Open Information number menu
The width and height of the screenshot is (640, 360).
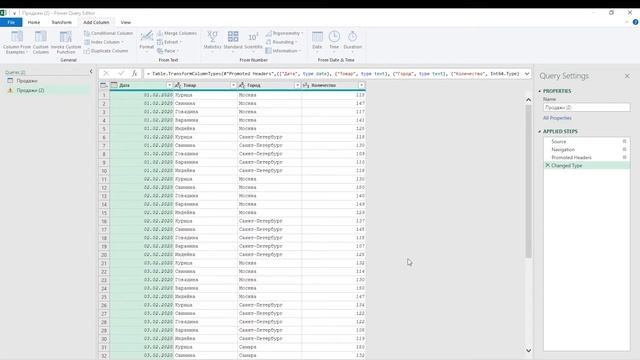283,51
